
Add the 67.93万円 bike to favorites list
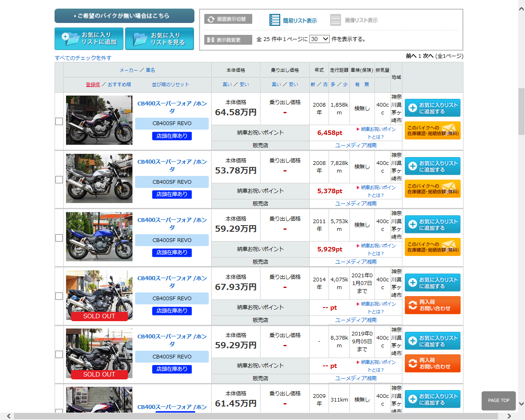[x=433, y=283]
